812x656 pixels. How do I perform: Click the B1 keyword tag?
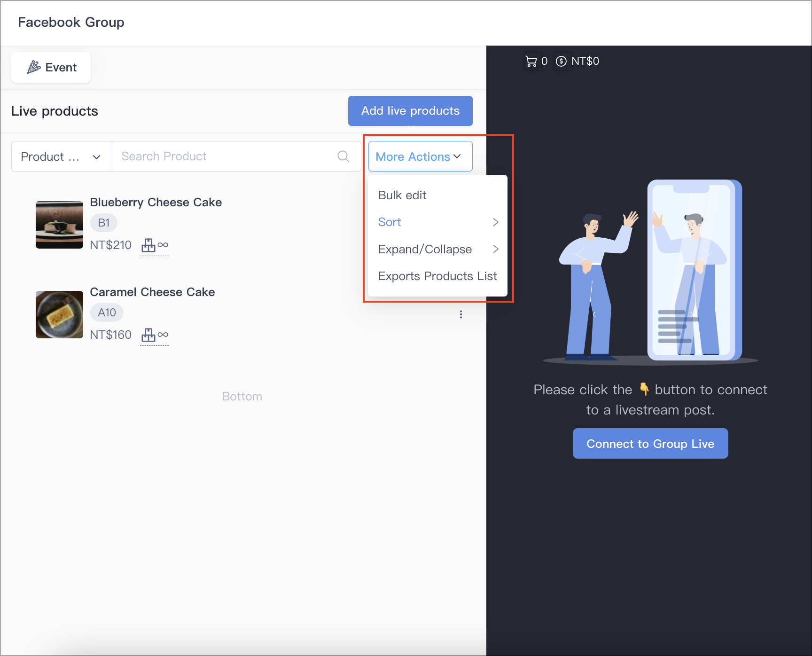click(104, 223)
